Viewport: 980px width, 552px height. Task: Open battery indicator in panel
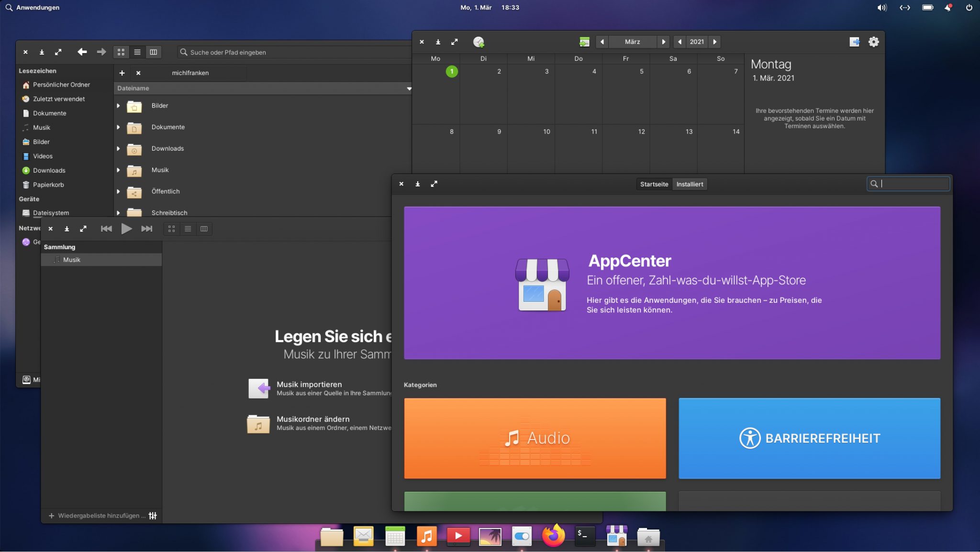pos(928,8)
